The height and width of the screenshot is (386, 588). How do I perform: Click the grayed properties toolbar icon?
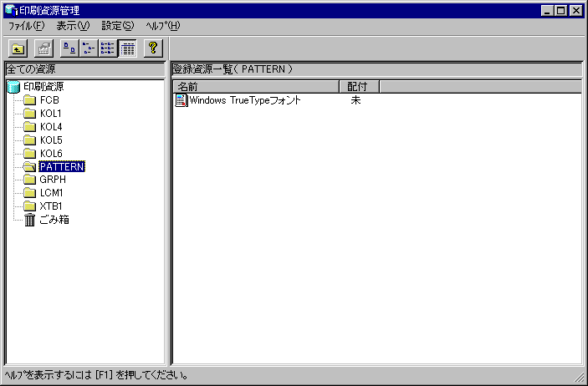pyautogui.click(x=43, y=48)
